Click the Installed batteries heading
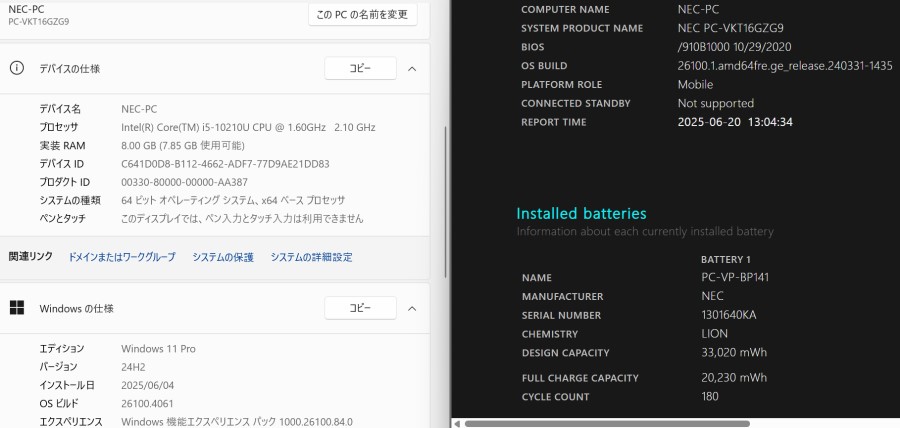Viewport: 900px width, 428px height. pyautogui.click(x=581, y=213)
